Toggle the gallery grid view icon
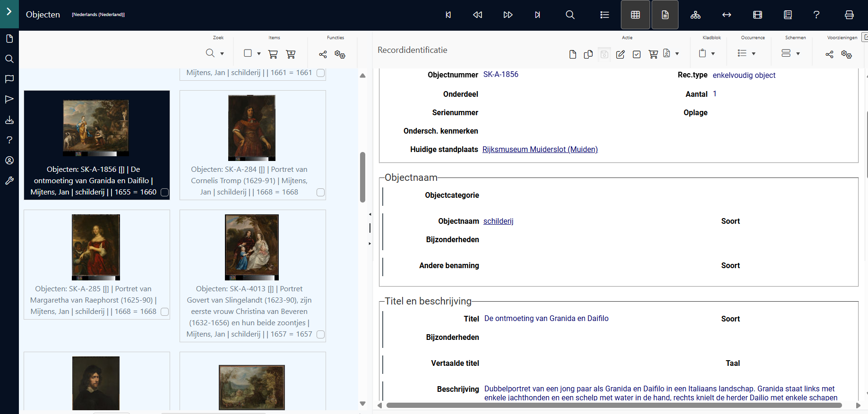 (x=636, y=15)
